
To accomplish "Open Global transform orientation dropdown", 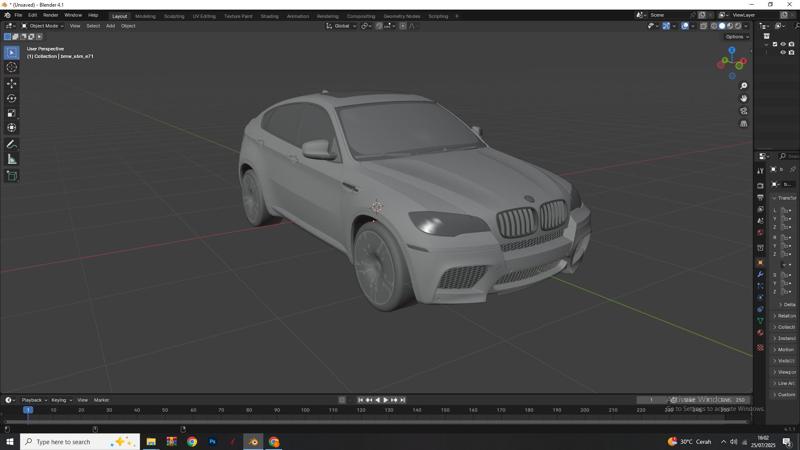I will [341, 26].
